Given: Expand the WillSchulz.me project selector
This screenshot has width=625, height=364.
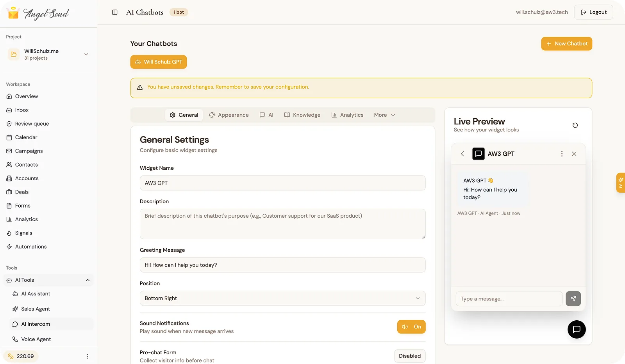Looking at the screenshot, I should coord(48,54).
